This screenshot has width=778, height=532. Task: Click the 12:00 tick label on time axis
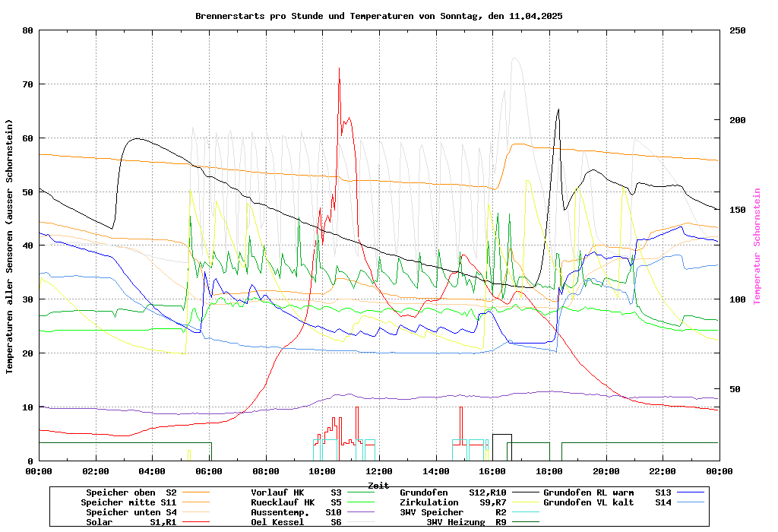[x=378, y=471]
